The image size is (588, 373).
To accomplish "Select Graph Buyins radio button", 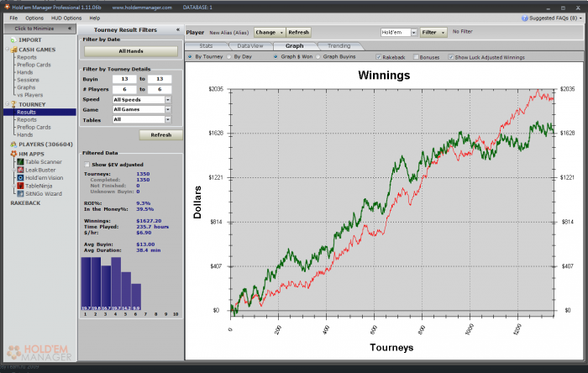I will tap(318, 56).
